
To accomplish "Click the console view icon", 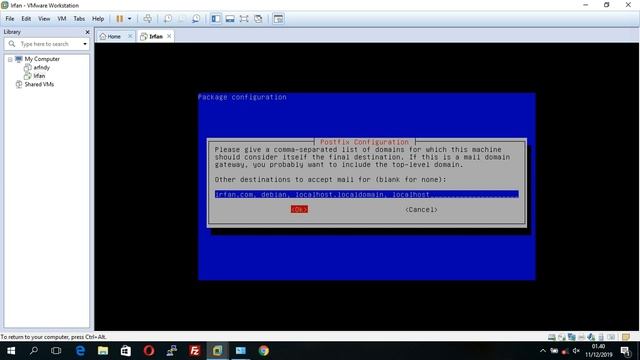I will tap(278, 19).
